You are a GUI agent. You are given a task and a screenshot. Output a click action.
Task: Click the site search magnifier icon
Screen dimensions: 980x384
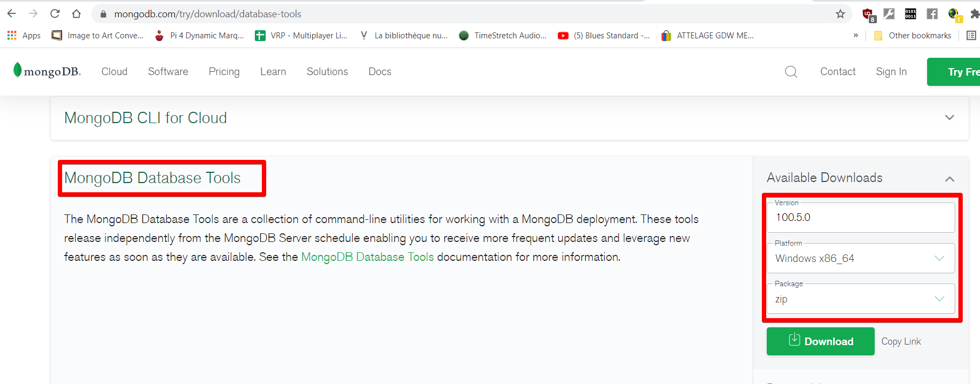point(791,72)
